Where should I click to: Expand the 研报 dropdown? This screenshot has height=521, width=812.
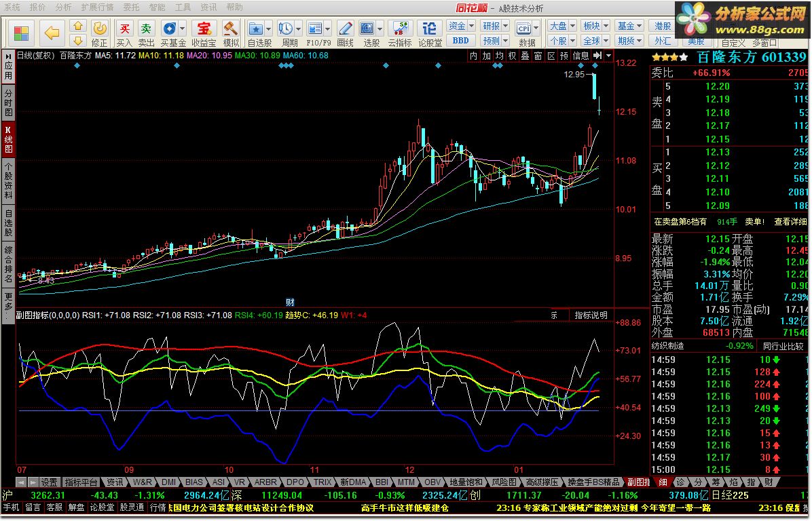coord(505,25)
